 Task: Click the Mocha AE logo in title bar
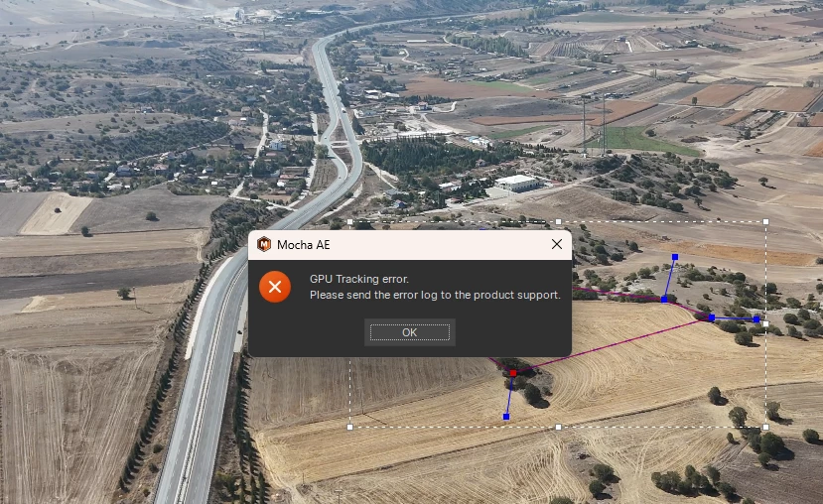click(264, 244)
